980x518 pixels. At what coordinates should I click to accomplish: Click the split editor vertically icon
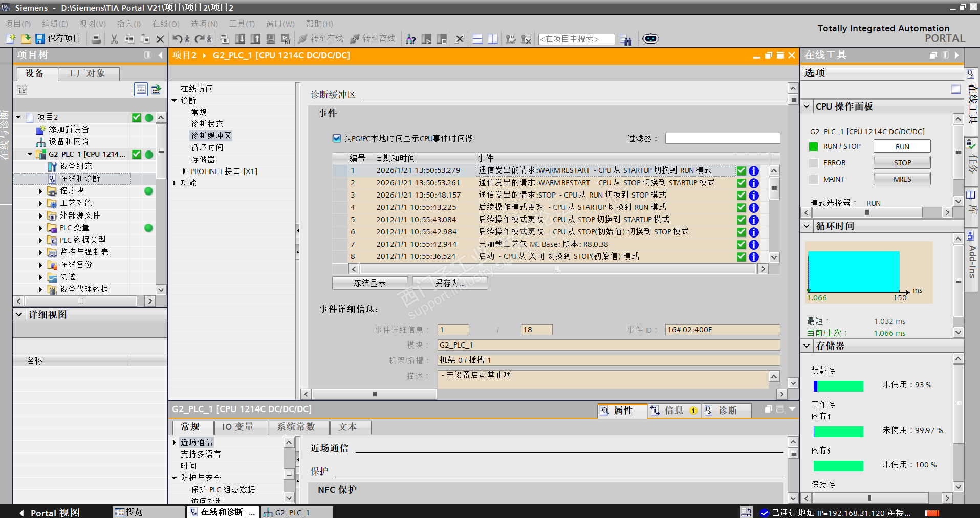coord(493,39)
